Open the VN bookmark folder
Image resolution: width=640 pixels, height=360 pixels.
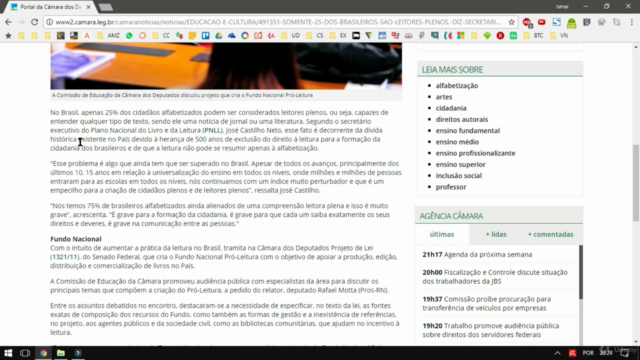560,36
